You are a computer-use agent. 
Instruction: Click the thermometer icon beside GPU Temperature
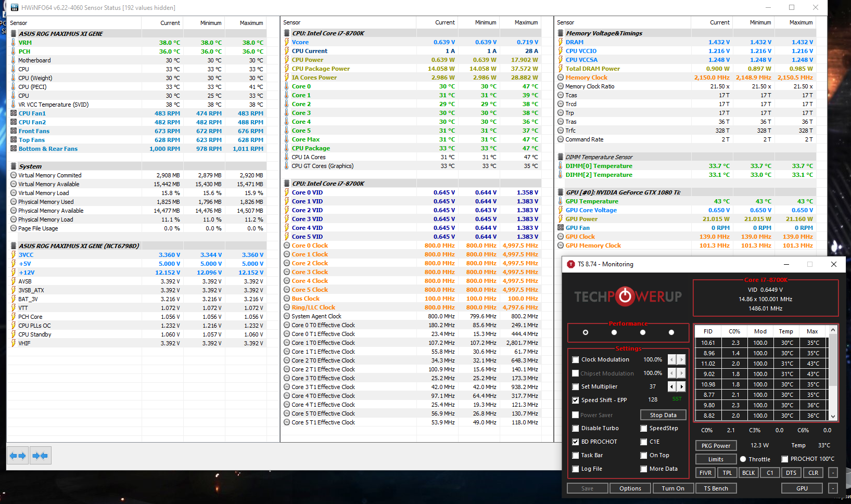tap(561, 201)
